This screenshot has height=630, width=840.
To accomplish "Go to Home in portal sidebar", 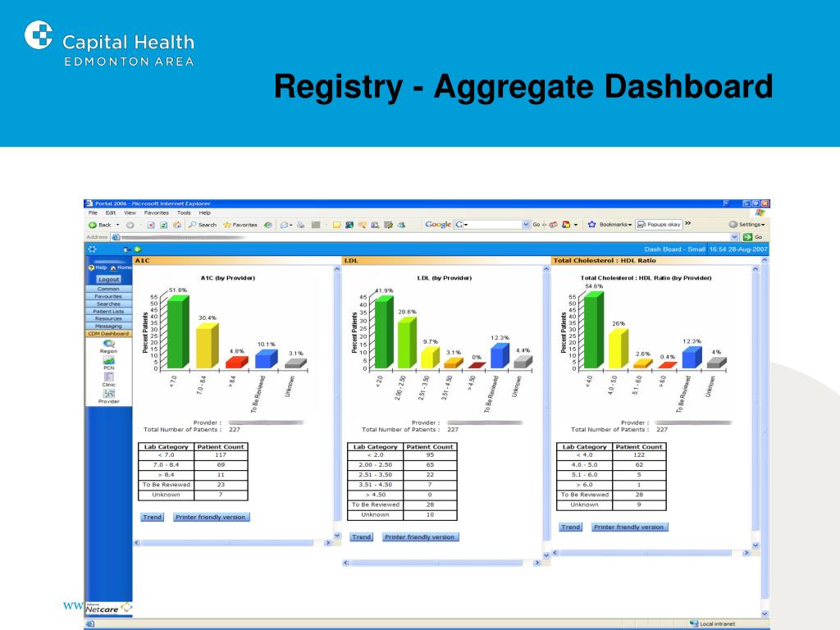I will pyautogui.click(x=121, y=267).
